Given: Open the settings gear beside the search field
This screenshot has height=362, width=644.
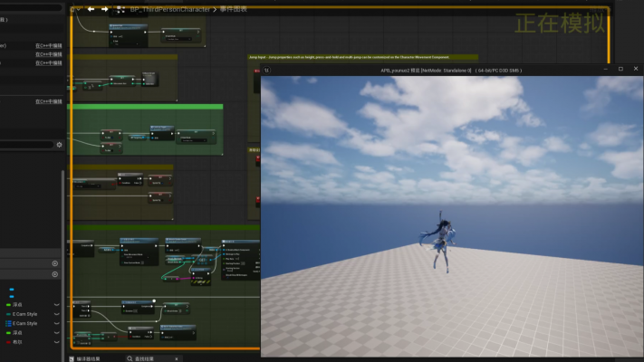Looking at the screenshot, I should (60, 145).
